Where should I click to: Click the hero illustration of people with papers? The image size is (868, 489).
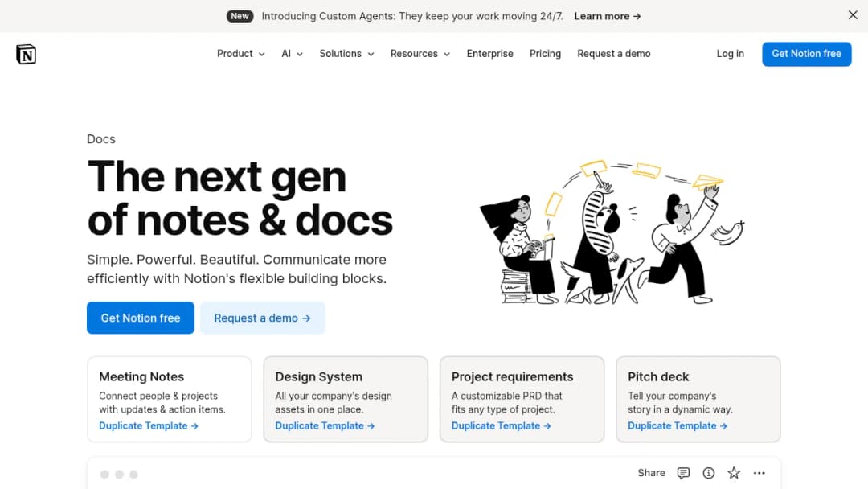(612, 232)
